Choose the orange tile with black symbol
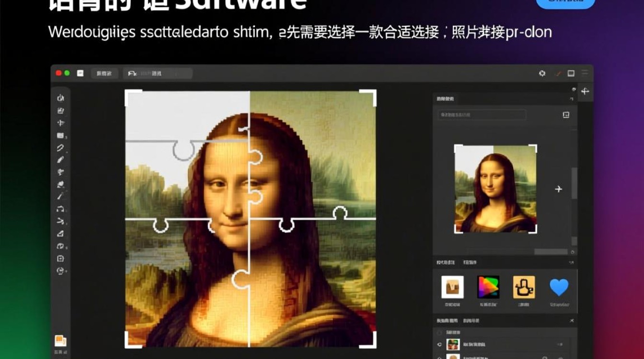 524,287
